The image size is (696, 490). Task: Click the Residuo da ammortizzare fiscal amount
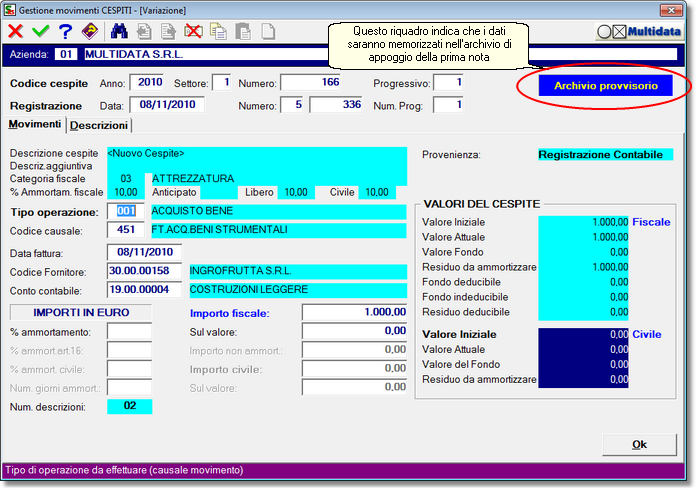coord(610,267)
